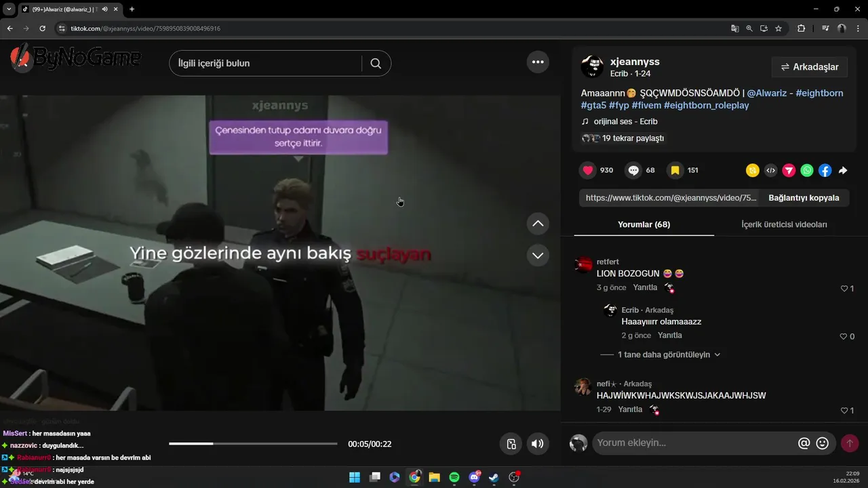Go back in the browser
Viewport: 868px width, 488px height.
coord(9,28)
